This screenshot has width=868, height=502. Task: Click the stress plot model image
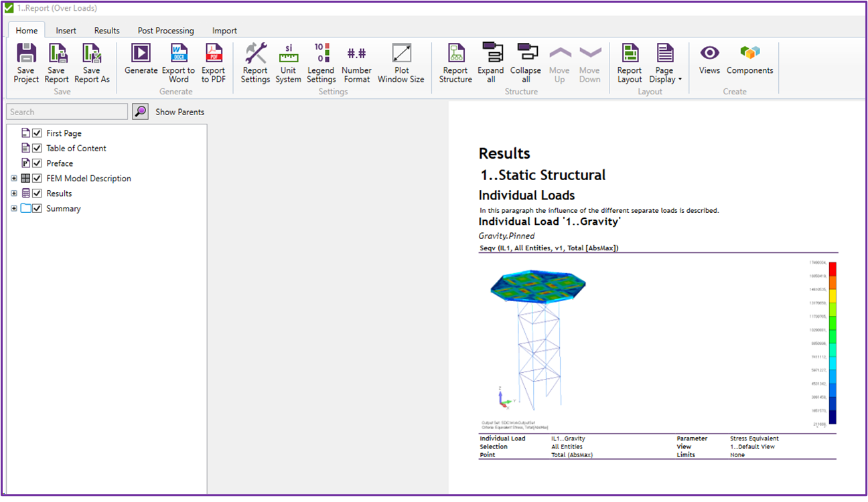(539, 341)
